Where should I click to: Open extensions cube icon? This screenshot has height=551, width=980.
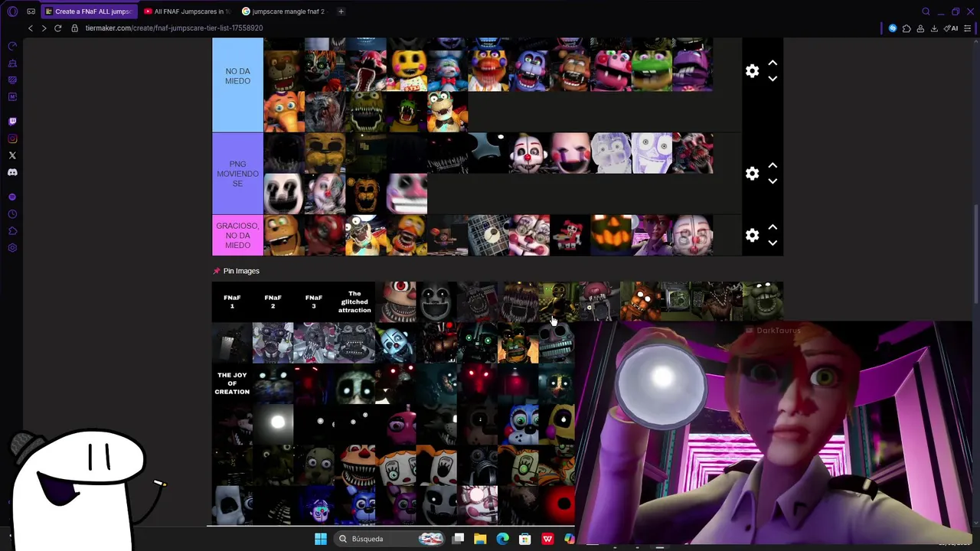pyautogui.click(x=906, y=28)
